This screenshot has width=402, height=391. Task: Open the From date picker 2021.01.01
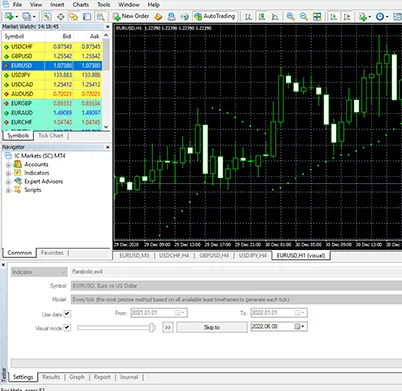tap(159, 313)
